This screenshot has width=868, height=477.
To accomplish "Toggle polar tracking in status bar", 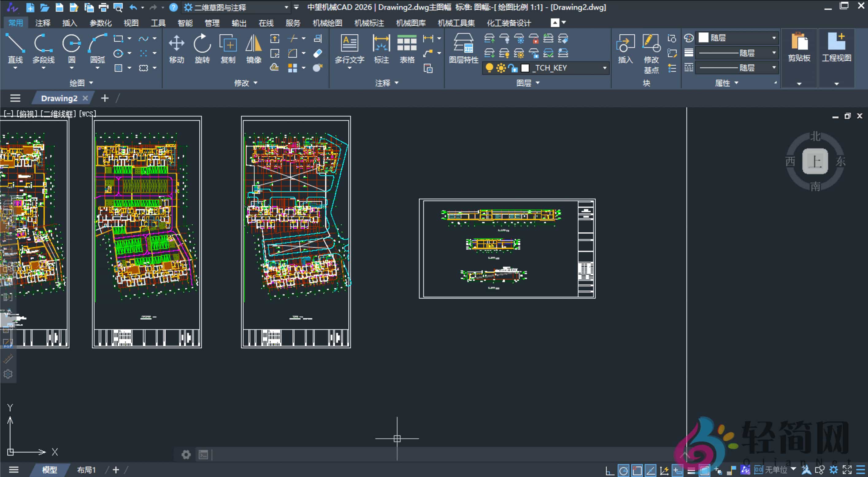I will pos(623,470).
